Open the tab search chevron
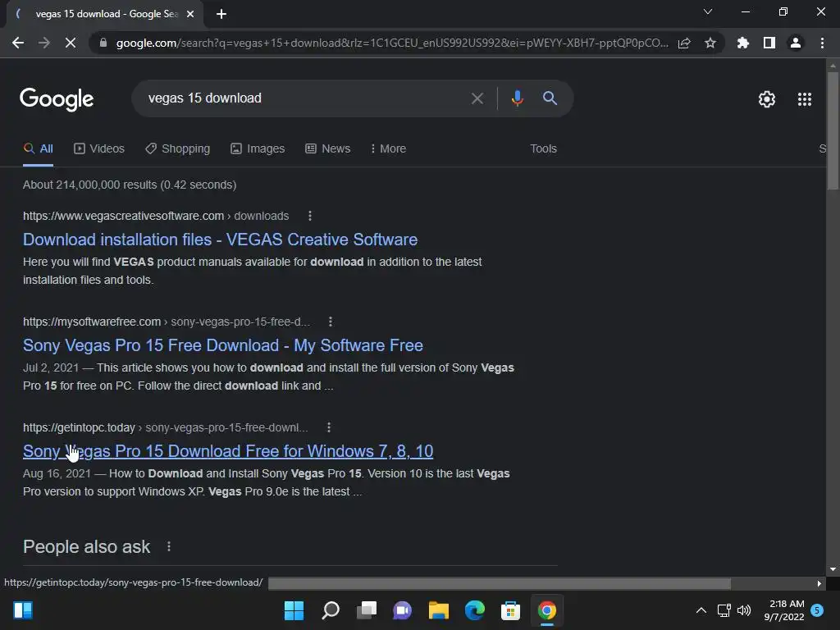The width and height of the screenshot is (840, 630). 708,11
